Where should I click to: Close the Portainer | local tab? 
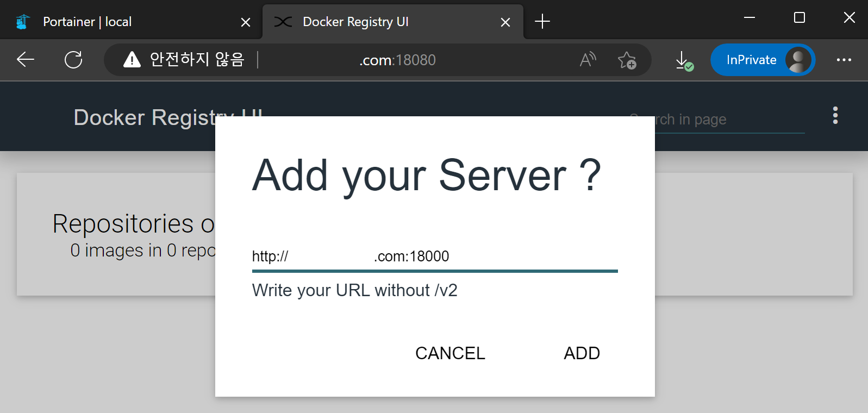pyautogui.click(x=246, y=22)
